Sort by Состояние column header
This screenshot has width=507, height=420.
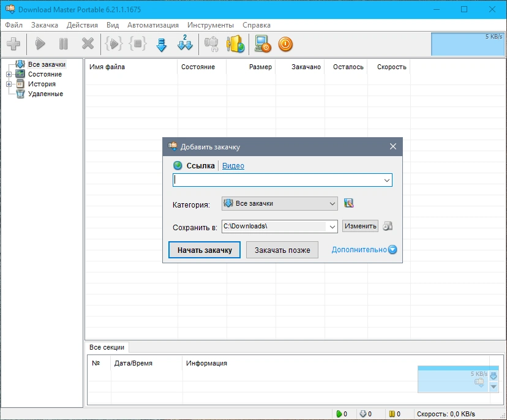[x=202, y=67]
